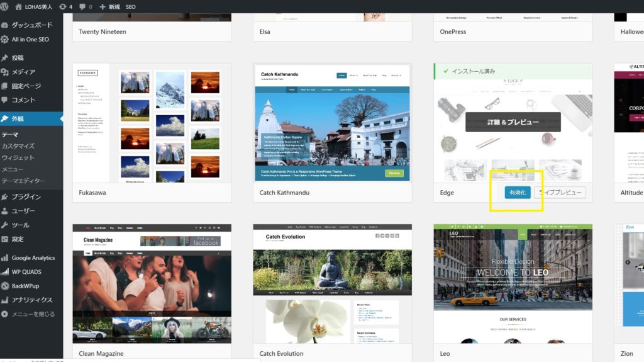
Task: Click the 固定ページ pages icon
Action: click(5, 86)
